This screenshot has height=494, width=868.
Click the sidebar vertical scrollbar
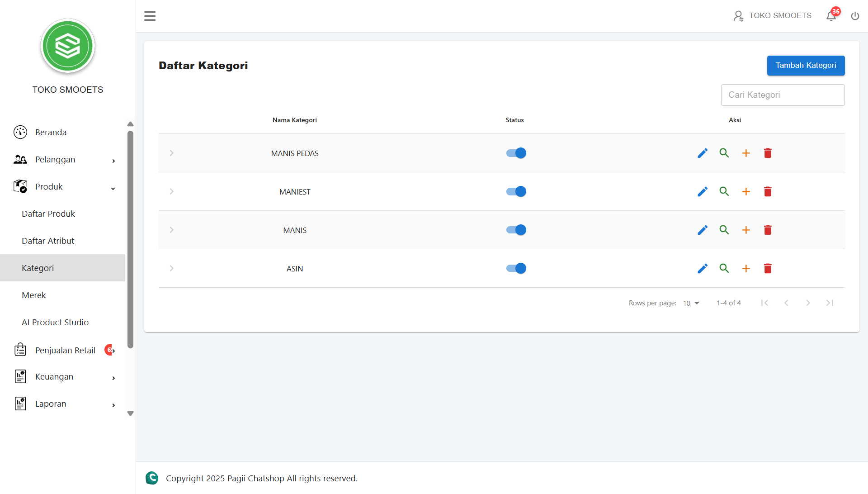[130, 240]
